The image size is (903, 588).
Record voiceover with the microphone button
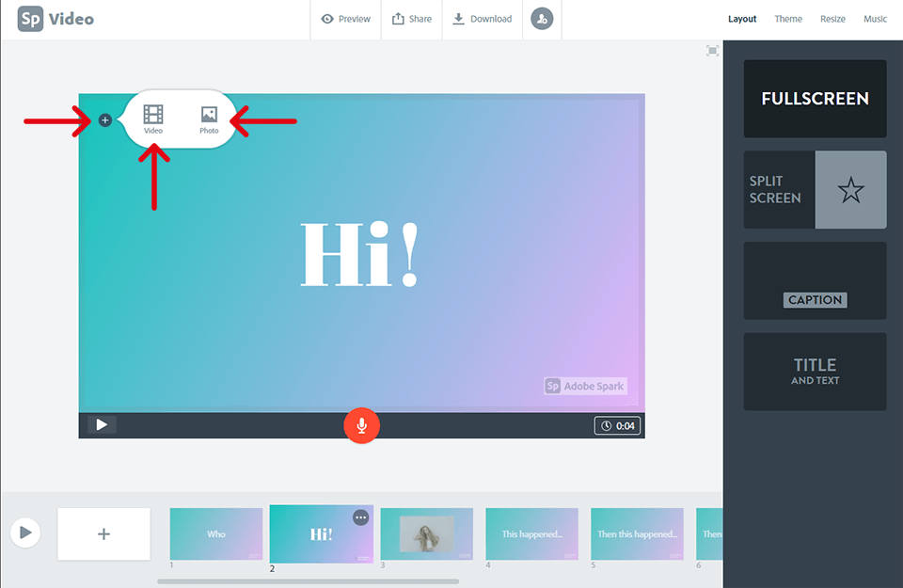pyautogui.click(x=361, y=425)
